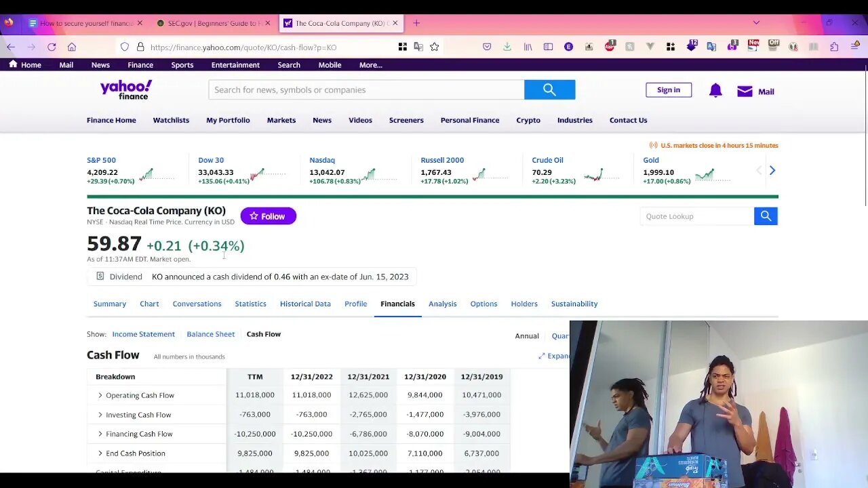Open the Crypto navigation item

click(528, 120)
